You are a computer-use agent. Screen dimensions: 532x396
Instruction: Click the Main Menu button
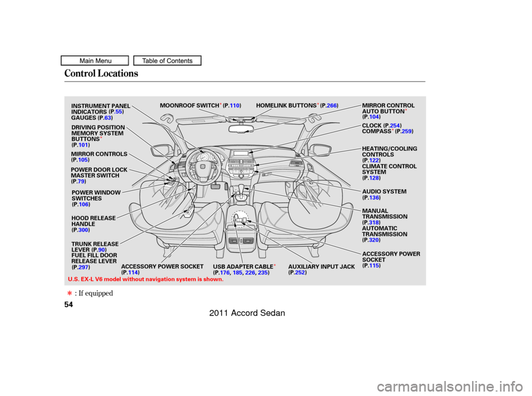point(95,61)
